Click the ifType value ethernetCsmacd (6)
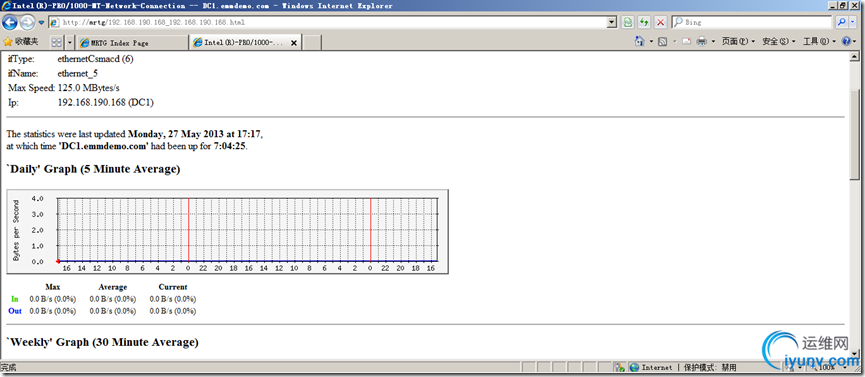 [95, 59]
